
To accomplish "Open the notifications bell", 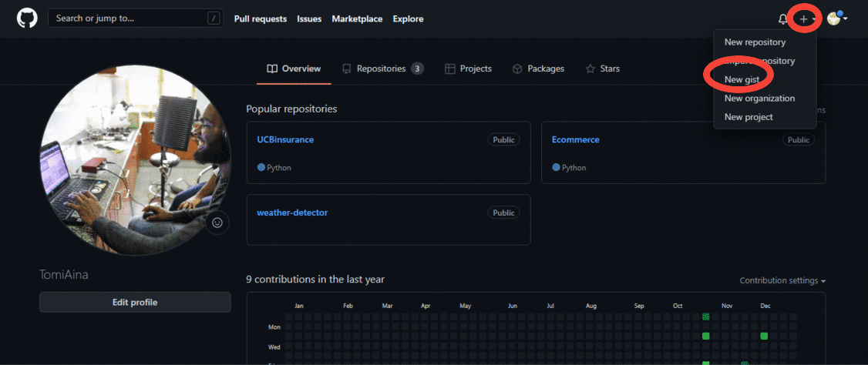I will click(783, 19).
